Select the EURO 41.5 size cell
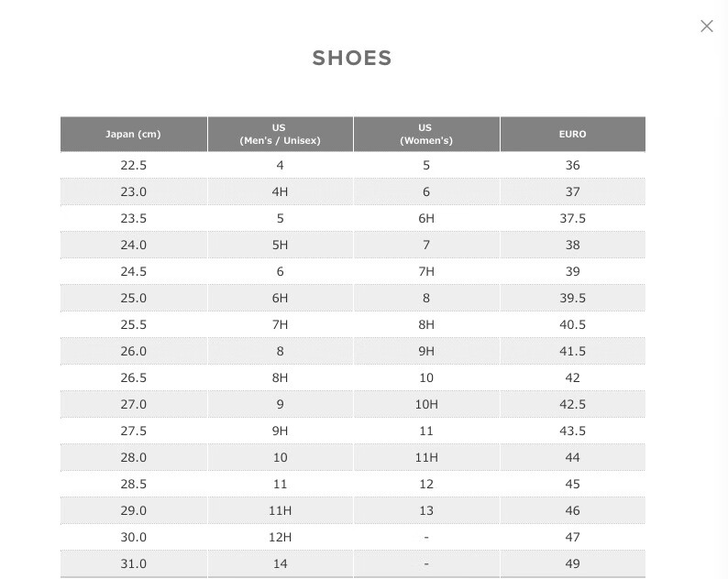 [x=572, y=352]
